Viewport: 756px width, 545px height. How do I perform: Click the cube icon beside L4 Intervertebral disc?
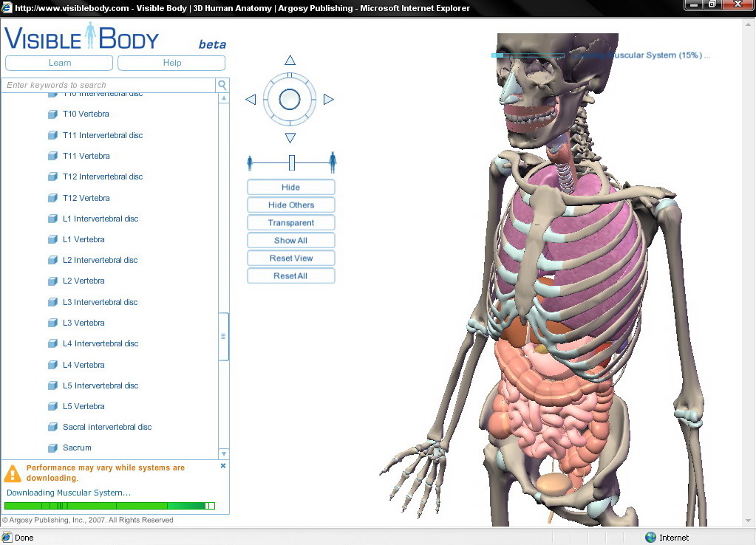pyautogui.click(x=53, y=343)
